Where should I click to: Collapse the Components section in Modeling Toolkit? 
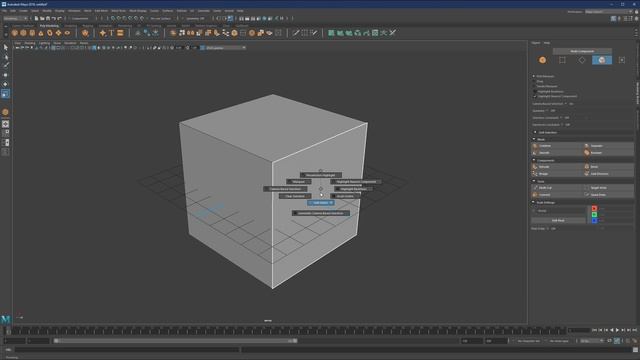[534, 160]
